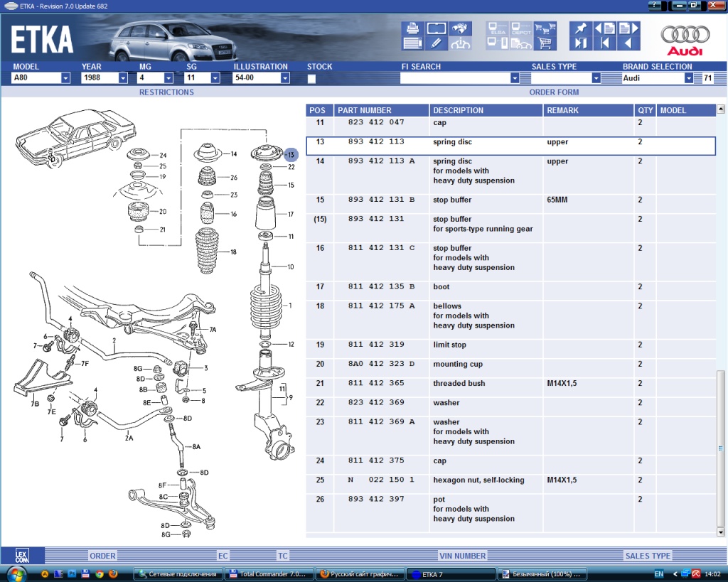Click the document and car icon
This screenshot has width=728, height=582.
click(x=521, y=43)
